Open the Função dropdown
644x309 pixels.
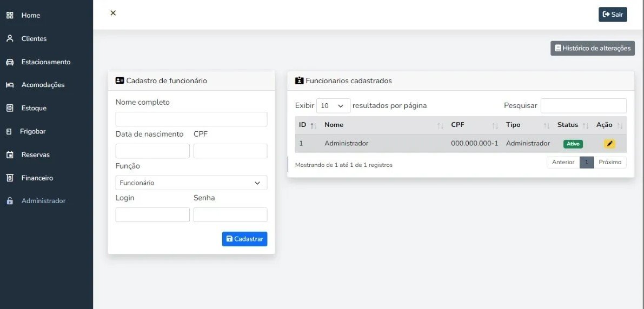tap(191, 183)
